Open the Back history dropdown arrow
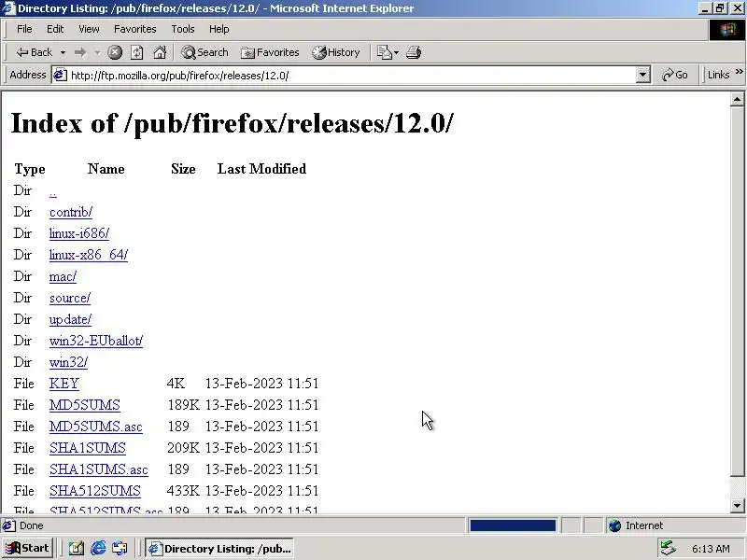The height and width of the screenshot is (560, 747). pyautogui.click(x=63, y=52)
